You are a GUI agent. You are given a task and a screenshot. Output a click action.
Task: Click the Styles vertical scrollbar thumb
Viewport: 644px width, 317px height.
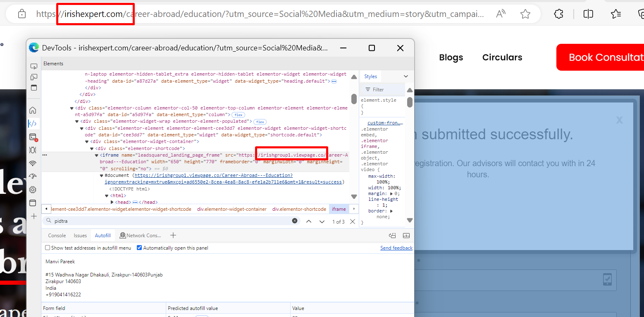pyautogui.click(x=410, y=102)
